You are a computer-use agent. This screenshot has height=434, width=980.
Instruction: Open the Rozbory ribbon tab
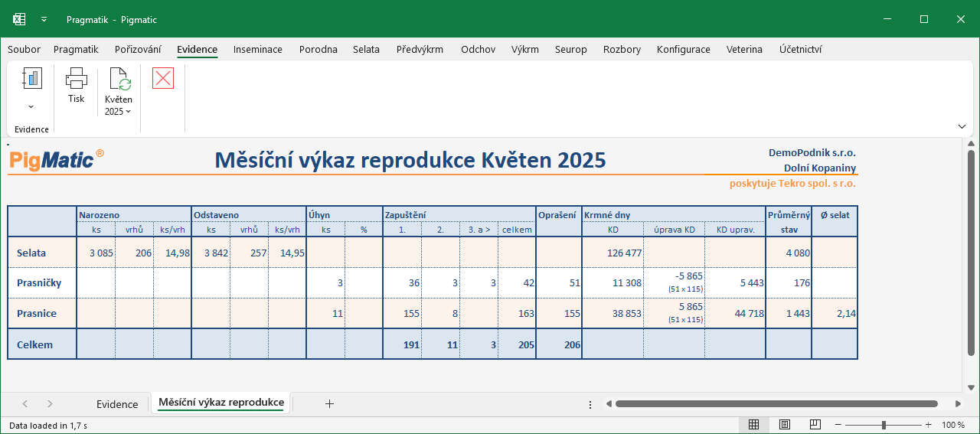click(x=622, y=50)
